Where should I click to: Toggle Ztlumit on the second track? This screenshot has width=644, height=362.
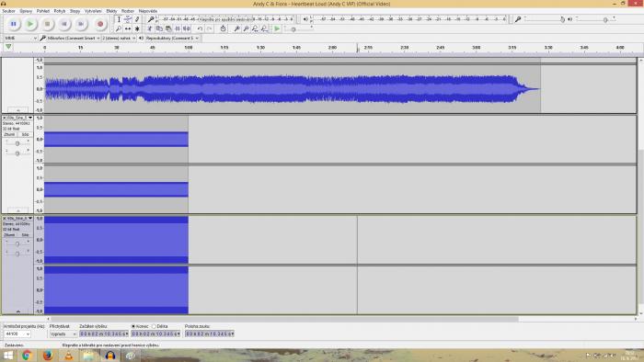[9, 134]
